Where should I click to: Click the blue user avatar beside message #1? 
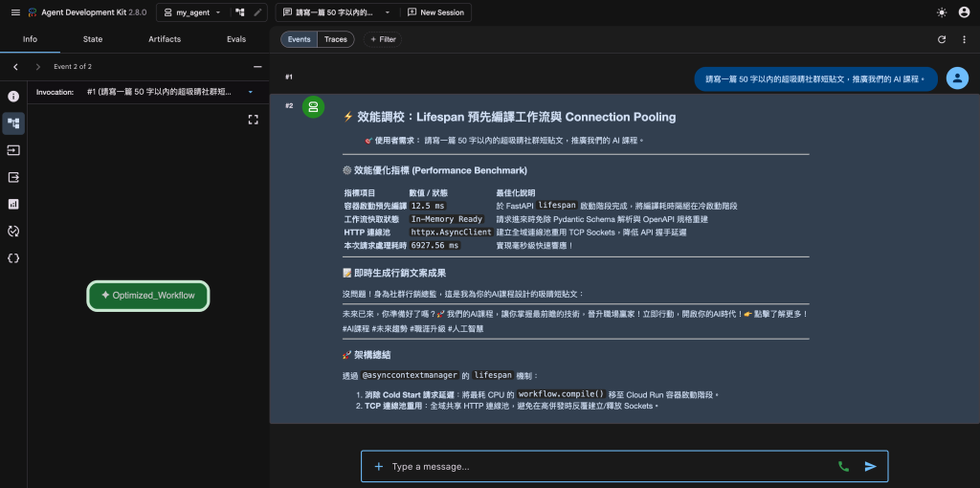(x=957, y=78)
